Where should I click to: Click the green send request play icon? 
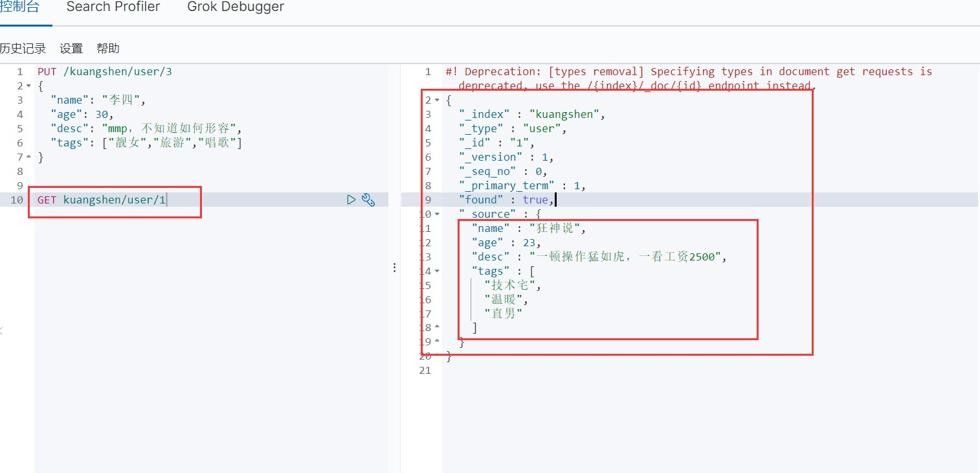tap(351, 200)
